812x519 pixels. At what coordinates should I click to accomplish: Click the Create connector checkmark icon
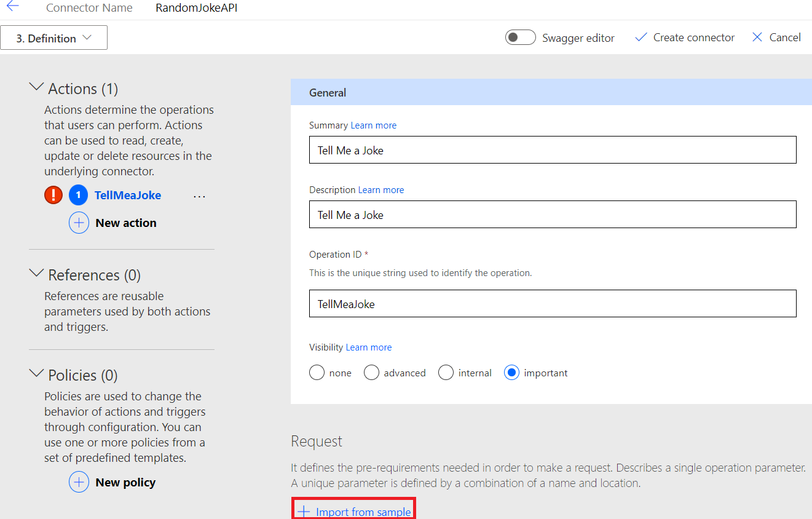tap(641, 38)
